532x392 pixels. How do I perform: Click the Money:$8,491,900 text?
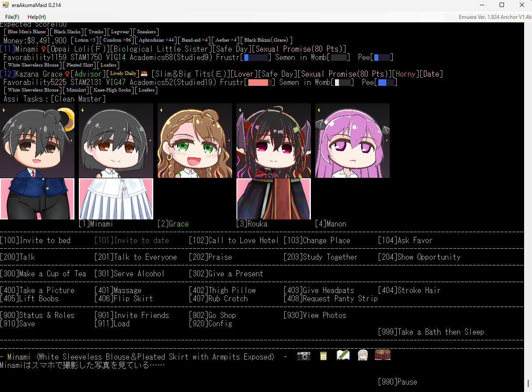pos(35,40)
